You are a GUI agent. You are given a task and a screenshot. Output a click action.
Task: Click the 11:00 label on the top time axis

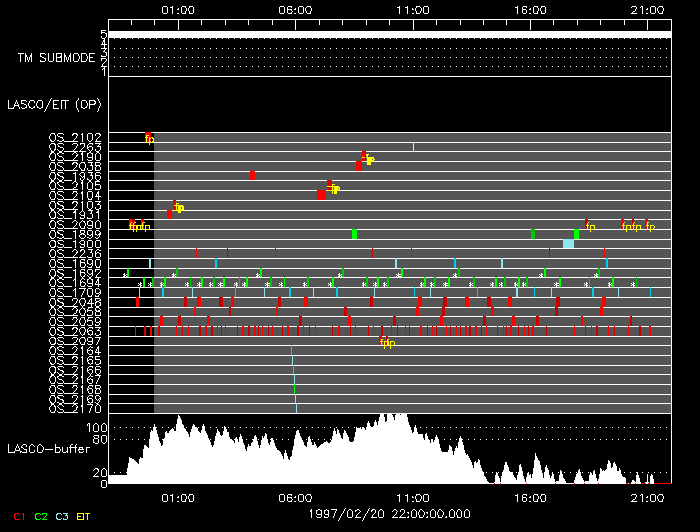coord(413,9)
